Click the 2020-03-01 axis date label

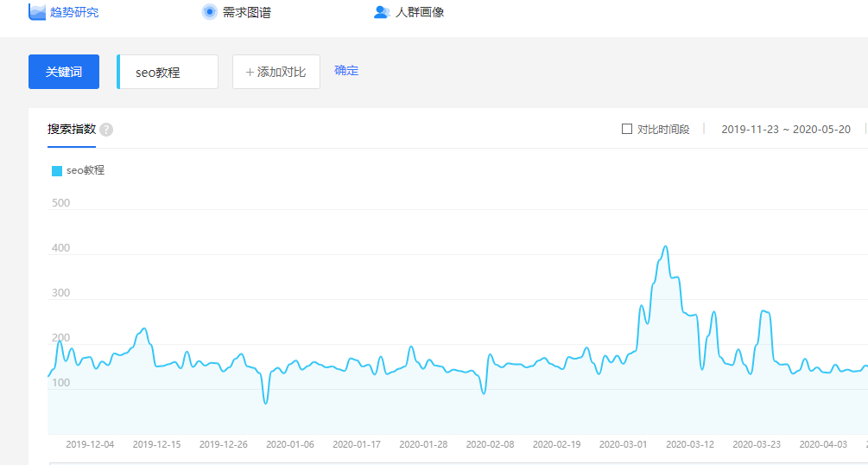click(624, 444)
